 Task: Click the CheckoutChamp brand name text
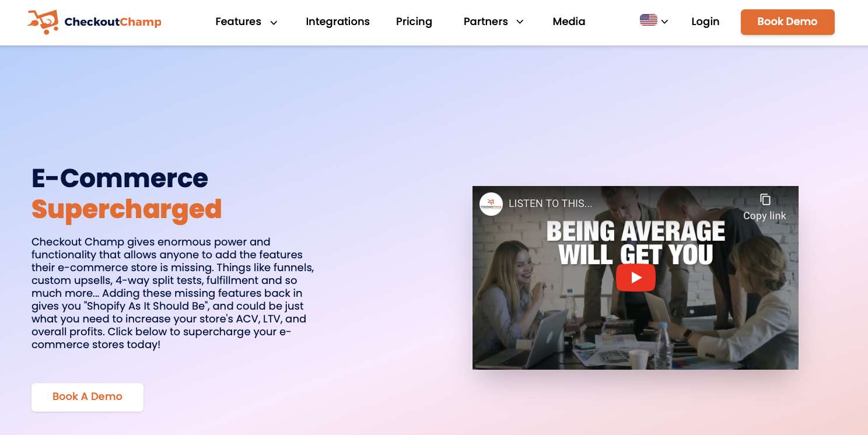(113, 22)
